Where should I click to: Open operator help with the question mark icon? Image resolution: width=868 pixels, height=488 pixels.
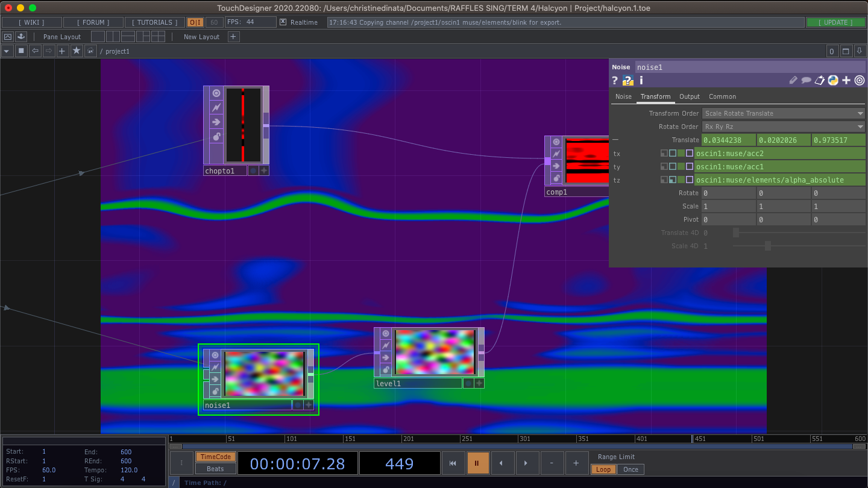tap(614, 80)
